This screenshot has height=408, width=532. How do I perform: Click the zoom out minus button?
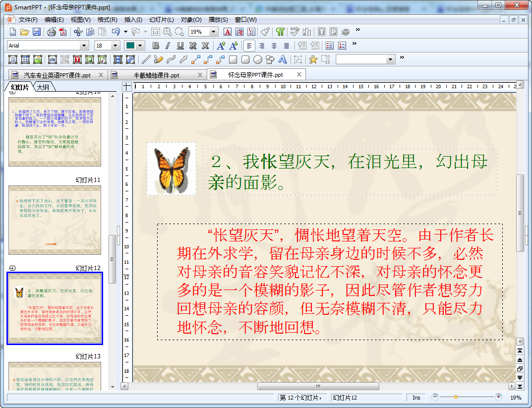(x=435, y=397)
